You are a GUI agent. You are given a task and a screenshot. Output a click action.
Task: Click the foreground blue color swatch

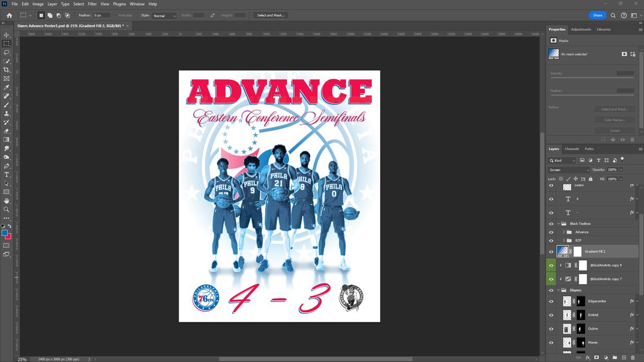click(x=4, y=233)
